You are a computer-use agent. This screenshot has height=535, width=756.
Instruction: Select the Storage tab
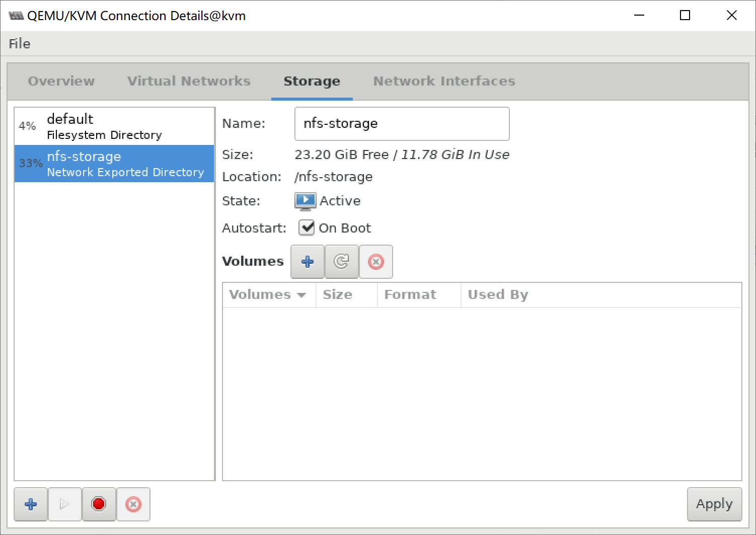coord(312,81)
